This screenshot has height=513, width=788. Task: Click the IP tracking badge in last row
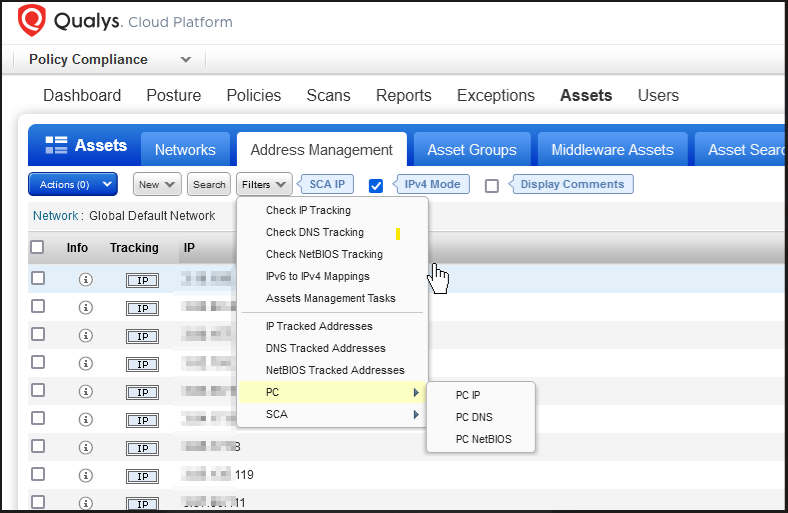click(142, 503)
